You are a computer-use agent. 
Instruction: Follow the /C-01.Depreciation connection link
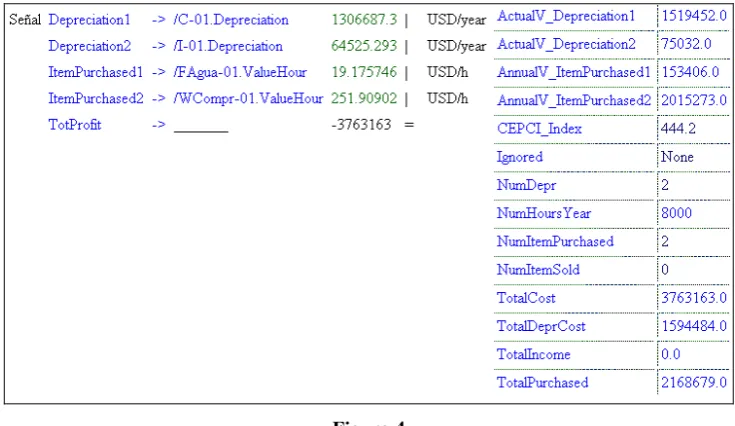231,20
